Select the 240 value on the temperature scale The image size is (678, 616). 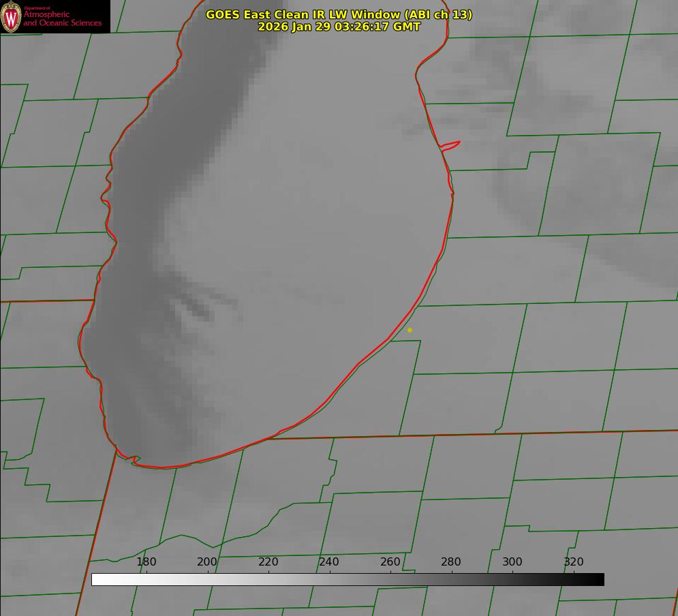[x=329, y=562]
